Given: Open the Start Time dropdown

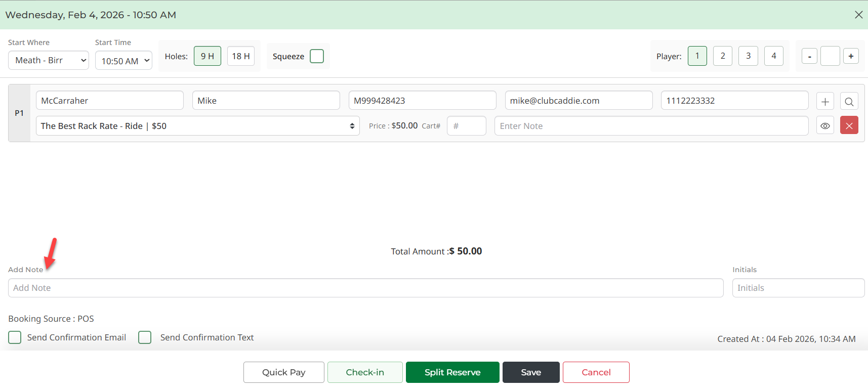Looking at the screenshot, I should click(123, 61).
